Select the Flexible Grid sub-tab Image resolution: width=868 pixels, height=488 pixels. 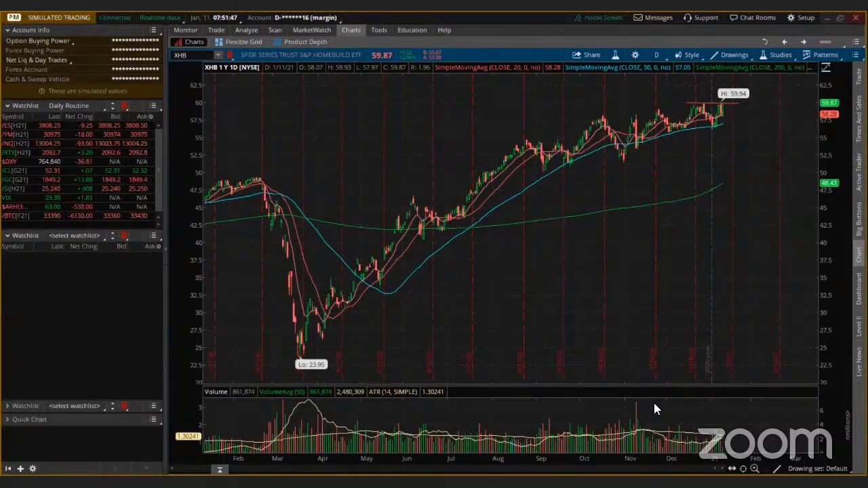(239, 42)
